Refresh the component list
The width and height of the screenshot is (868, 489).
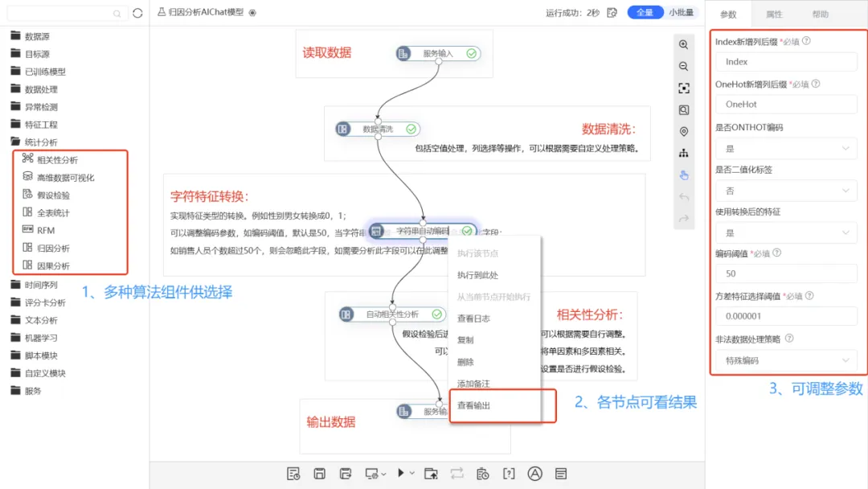137,13
